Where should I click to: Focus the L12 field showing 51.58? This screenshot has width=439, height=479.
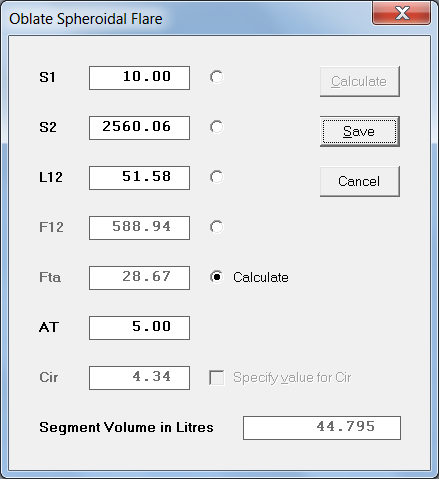[139, 178]
